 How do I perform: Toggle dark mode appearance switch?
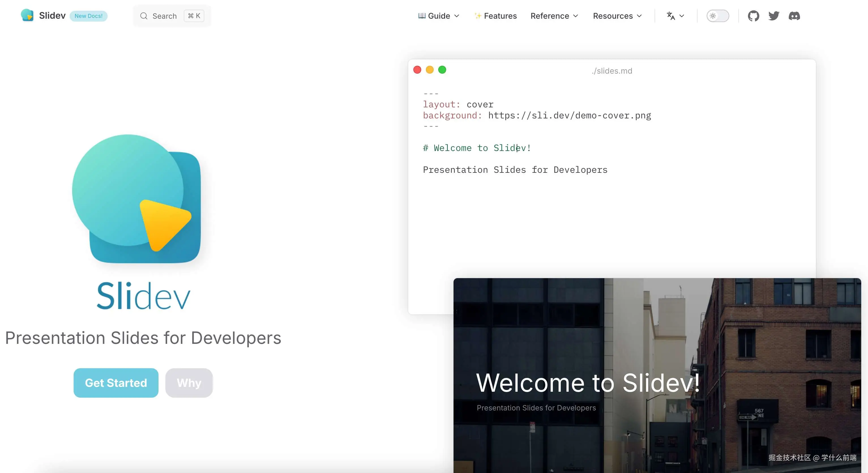click(718, 16)
